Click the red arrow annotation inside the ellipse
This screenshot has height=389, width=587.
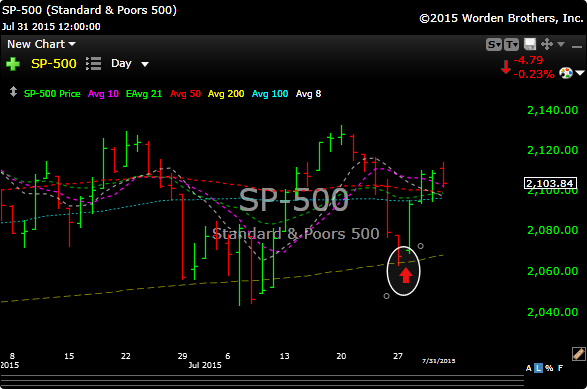405,275
